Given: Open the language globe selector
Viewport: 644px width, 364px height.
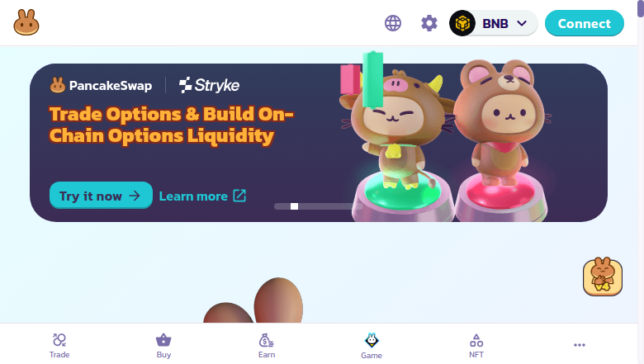Looking at the screenshot, I should coord(393,23).
